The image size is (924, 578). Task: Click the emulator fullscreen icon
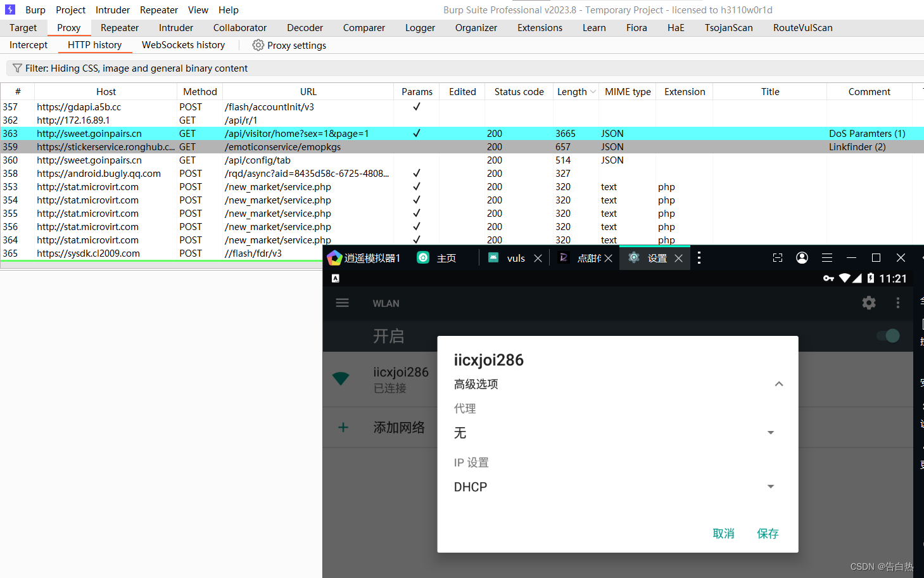tap(778, 258)
